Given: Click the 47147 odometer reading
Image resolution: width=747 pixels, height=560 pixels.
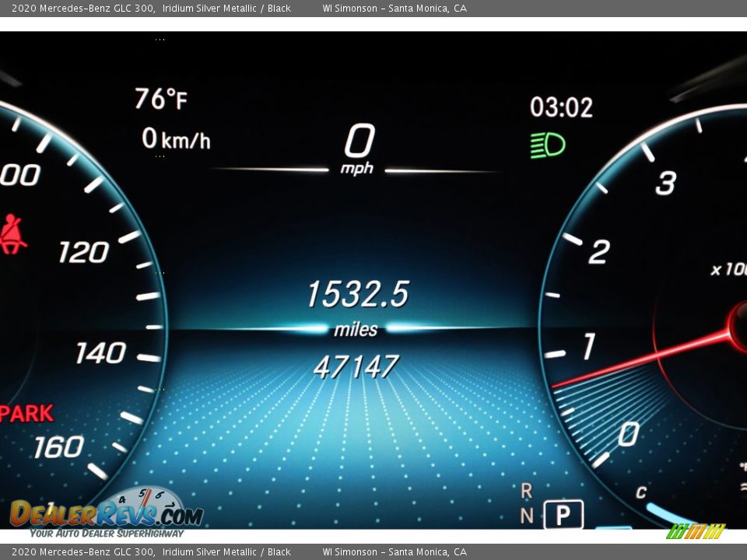Looking at the screenshot, I should (x=356, y=366).
